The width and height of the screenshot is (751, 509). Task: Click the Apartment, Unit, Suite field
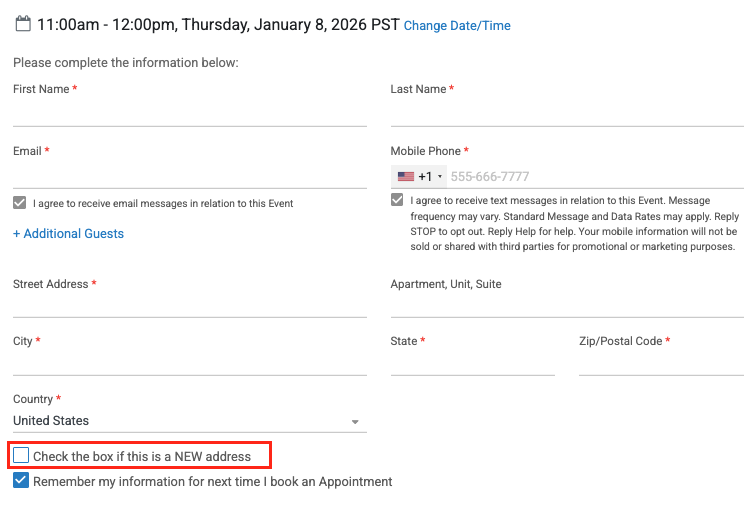(x=566, y=306)
